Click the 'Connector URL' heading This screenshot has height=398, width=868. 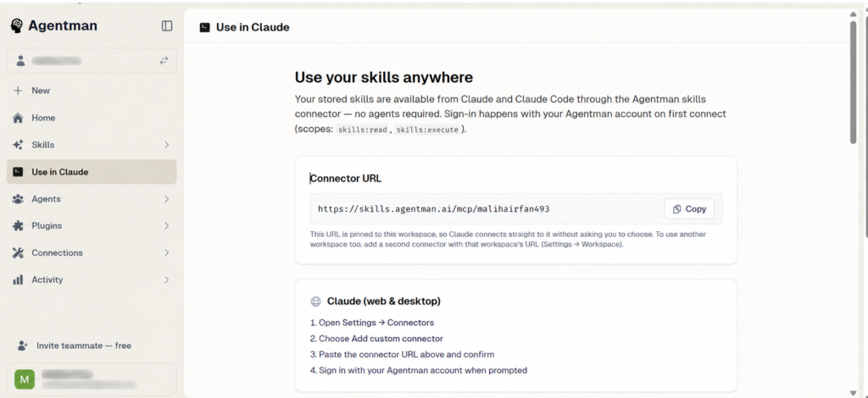[x=346, y=178]
